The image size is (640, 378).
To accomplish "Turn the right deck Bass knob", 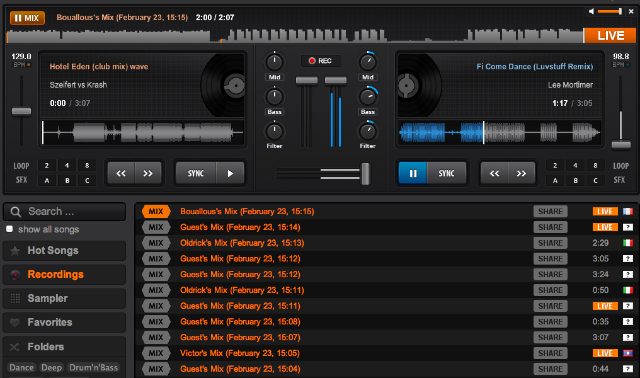I will (x=368, y=97).
